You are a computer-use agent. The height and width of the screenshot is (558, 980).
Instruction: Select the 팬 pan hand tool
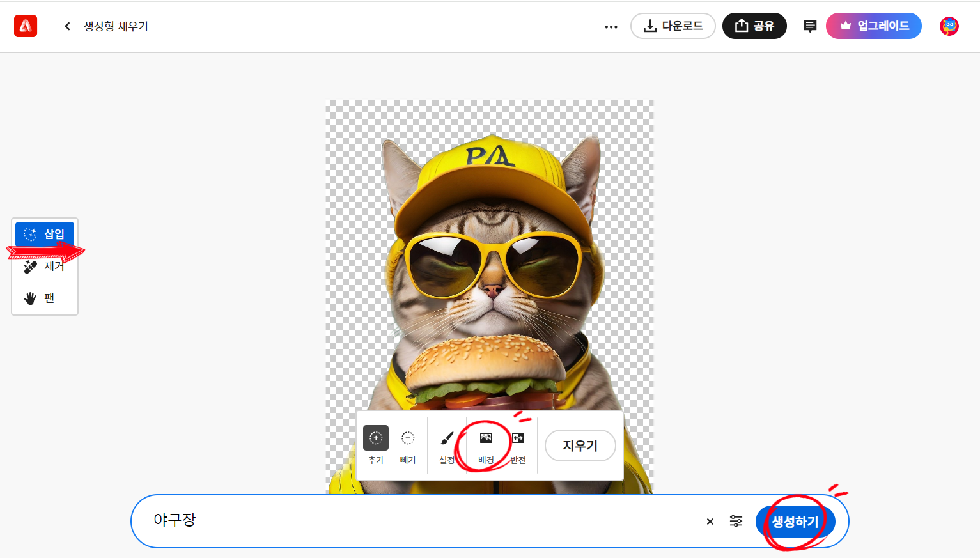pos(45,298)
